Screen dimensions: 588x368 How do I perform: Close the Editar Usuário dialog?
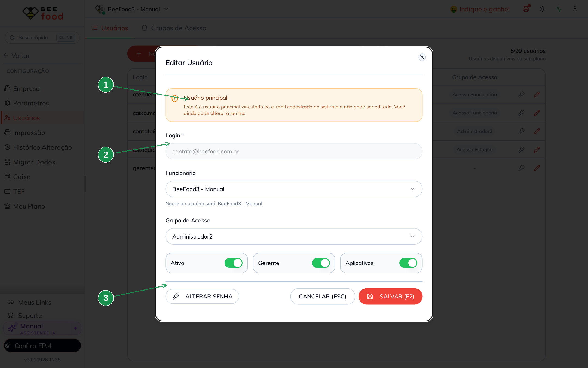[422, 57]
